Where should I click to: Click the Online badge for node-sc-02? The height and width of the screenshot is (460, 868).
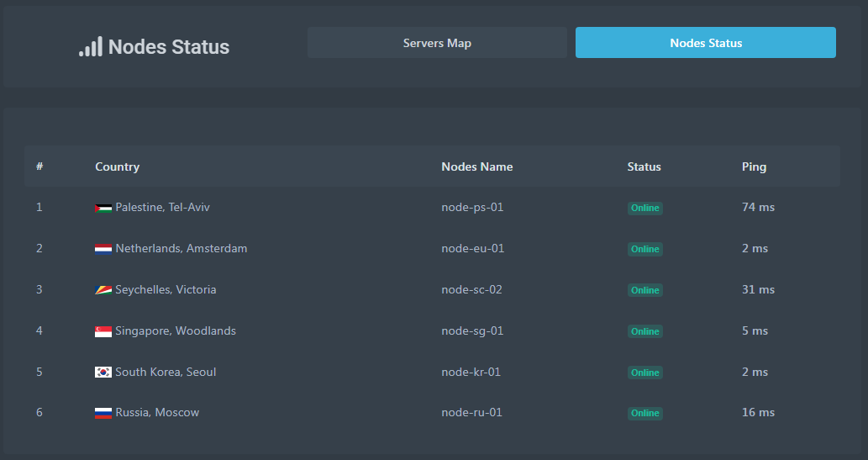(645, 290)
